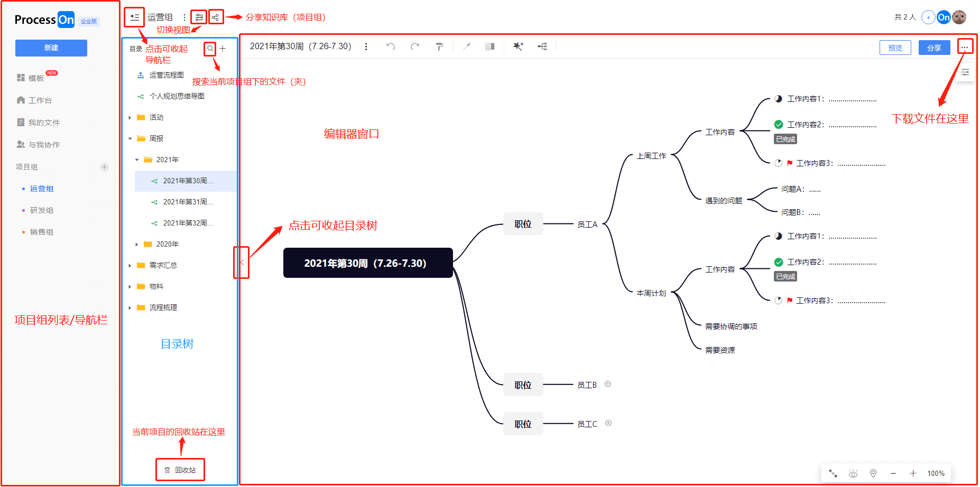Select the 需要资源 node

coord(720,350)
